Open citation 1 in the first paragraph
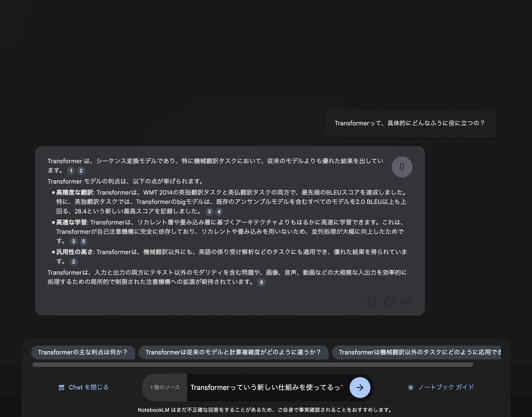The width and height of the screenshot is (532, 417). click(71, 171)
